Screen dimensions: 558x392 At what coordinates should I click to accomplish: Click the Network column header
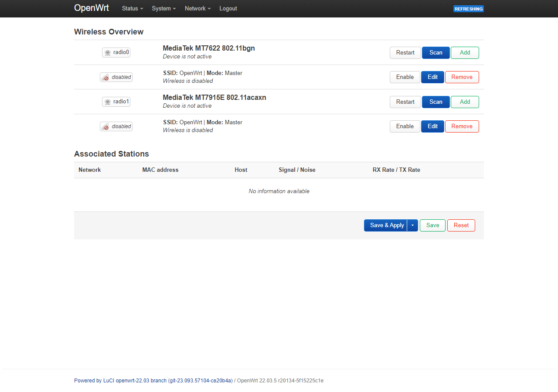[x=90, y=170]
